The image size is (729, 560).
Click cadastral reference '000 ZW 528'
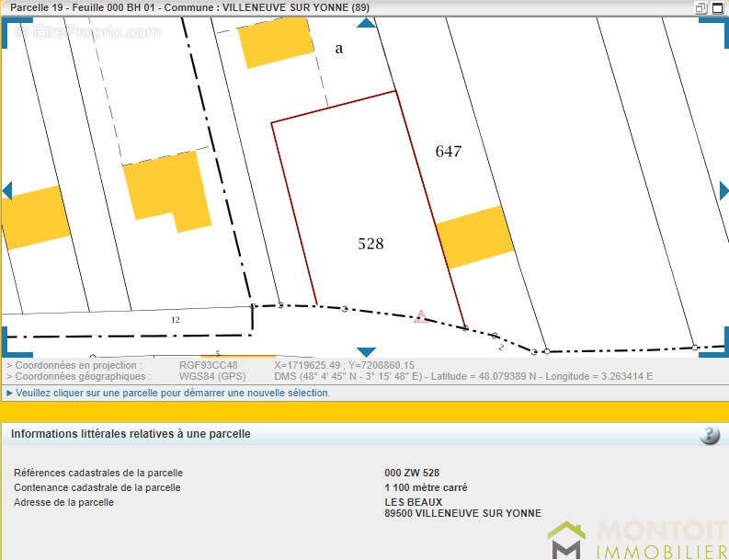coord(412,473)
